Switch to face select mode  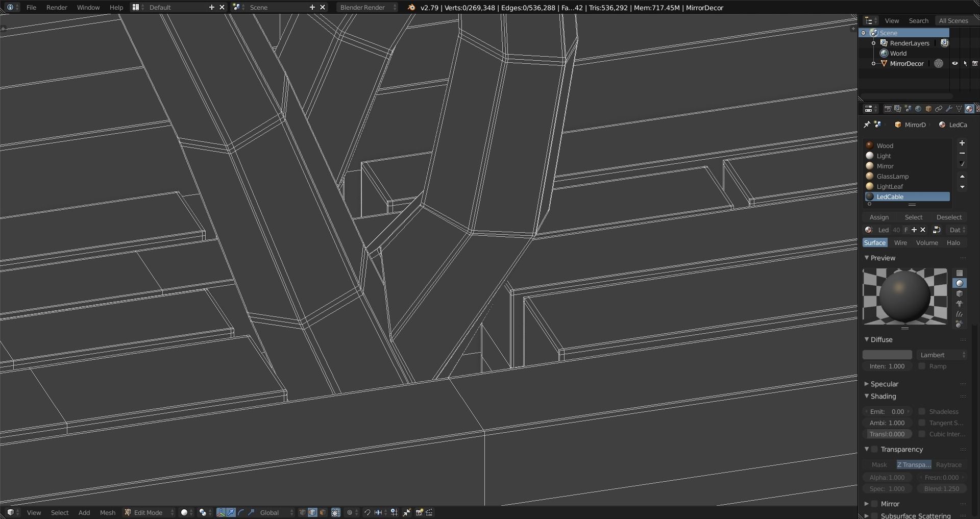pyautogui.click(x=323, y=512)
